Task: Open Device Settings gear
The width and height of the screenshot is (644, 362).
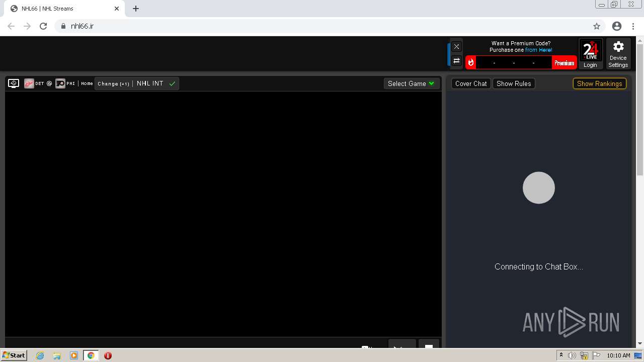Action: pyautogui.click(x=618, y=54)
